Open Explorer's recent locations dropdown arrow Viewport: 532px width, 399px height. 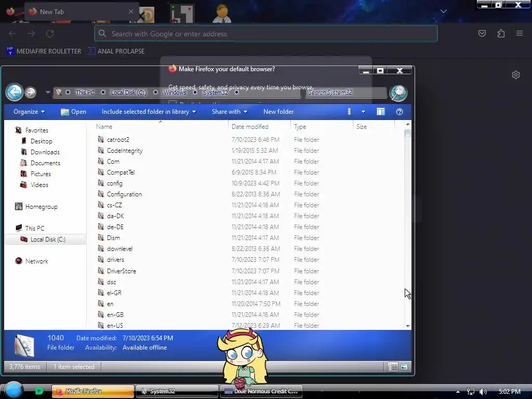(x=48, y=92)
